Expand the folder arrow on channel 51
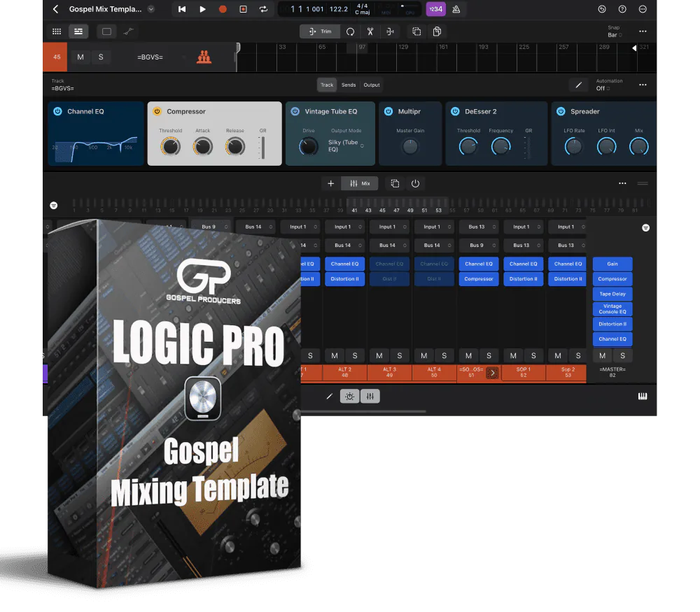The image size is (700, 612). 492,373
